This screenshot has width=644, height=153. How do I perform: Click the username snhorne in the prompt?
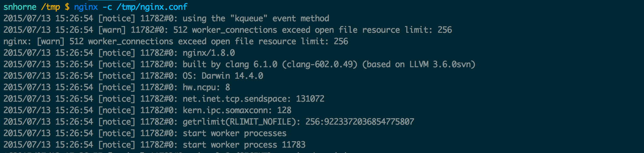20,7
